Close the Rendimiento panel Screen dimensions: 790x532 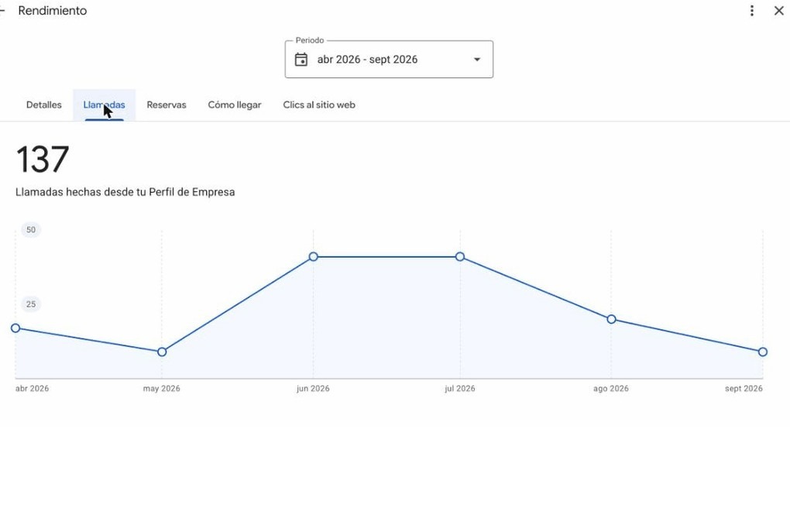pyautogui.click(x=779, y=11)
